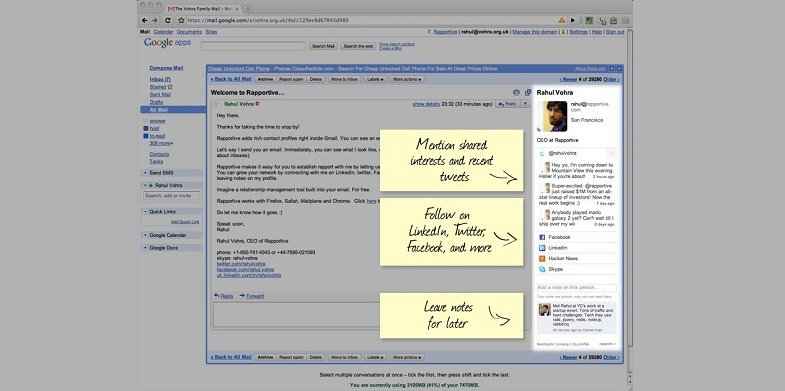
Task: Collapse the Quick Links sidebar section
Action: click(145, 212)
